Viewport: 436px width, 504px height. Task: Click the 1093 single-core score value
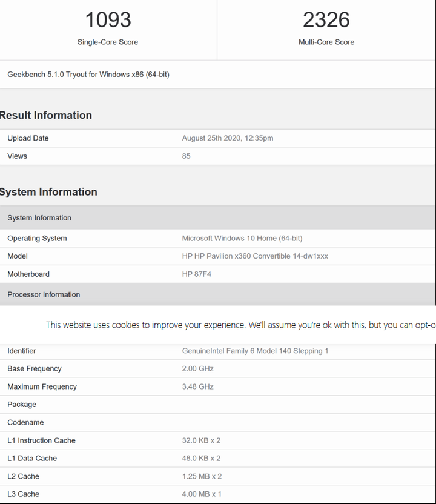tap(108, 19)
